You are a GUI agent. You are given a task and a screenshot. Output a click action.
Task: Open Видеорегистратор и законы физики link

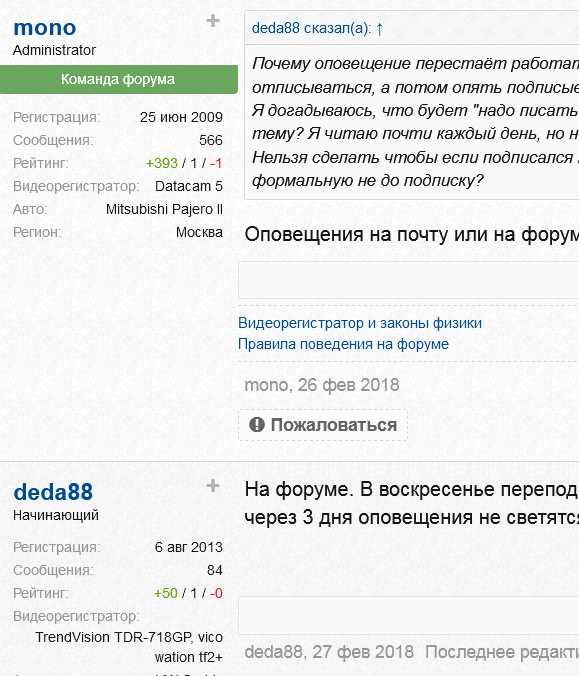[360, 323]
